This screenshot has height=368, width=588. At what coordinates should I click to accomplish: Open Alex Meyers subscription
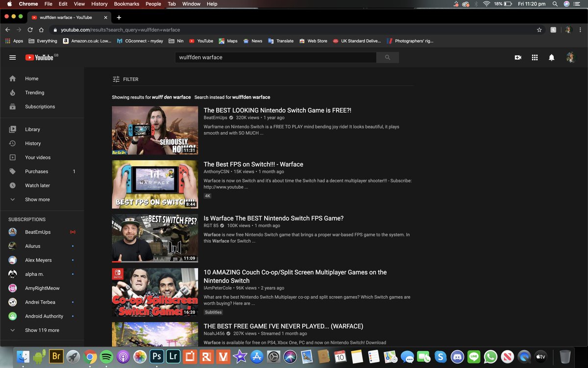click(x=38, y=260)
